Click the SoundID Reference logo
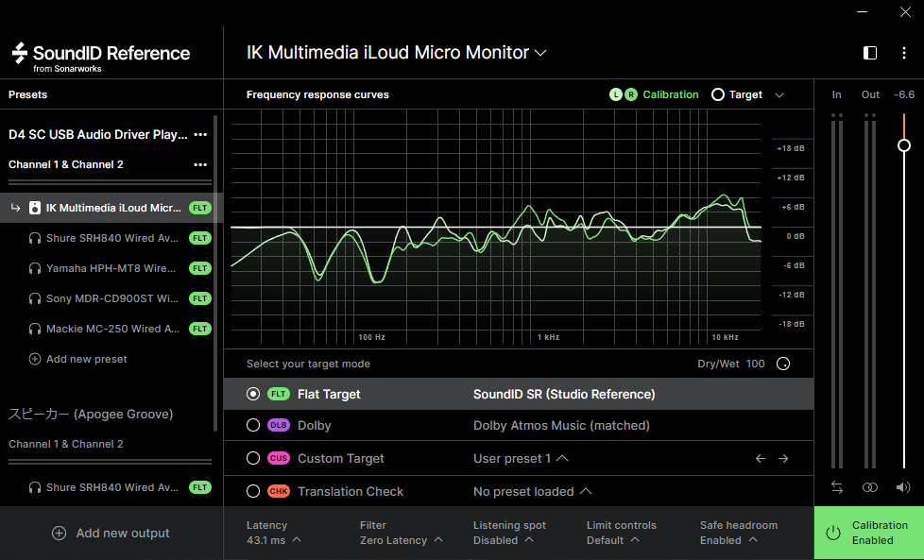This screenshot has width=924, height=560. coord(101,57)
